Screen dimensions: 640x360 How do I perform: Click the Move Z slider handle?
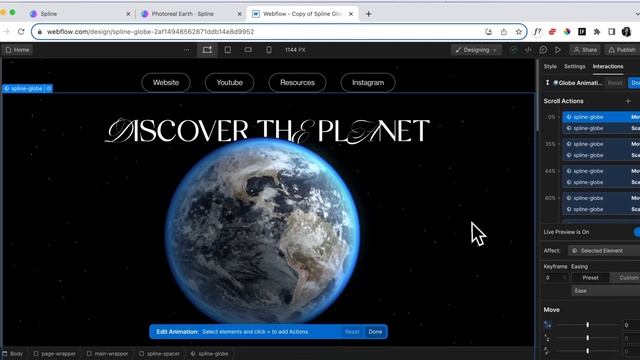coord(588,351)
